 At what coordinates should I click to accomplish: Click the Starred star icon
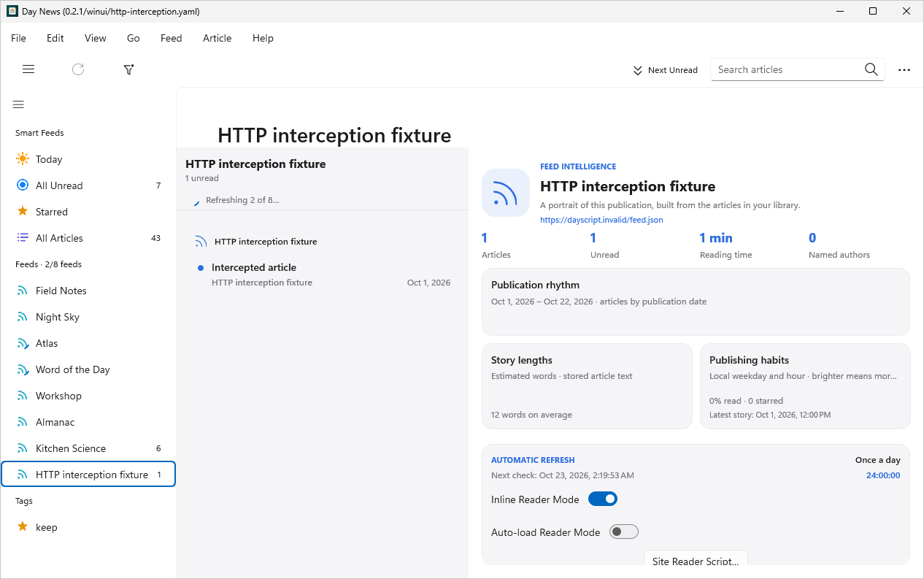click(x=23, y=212)
